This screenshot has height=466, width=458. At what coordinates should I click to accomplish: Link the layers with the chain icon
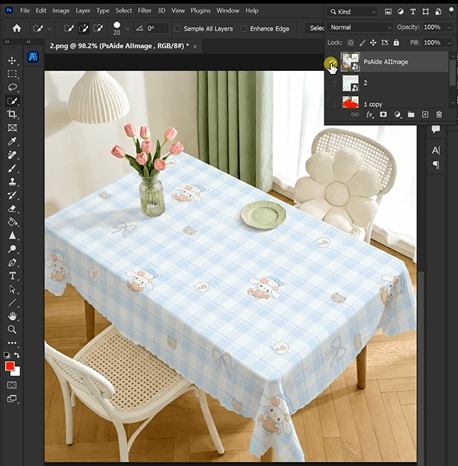(x=355, y=115)
